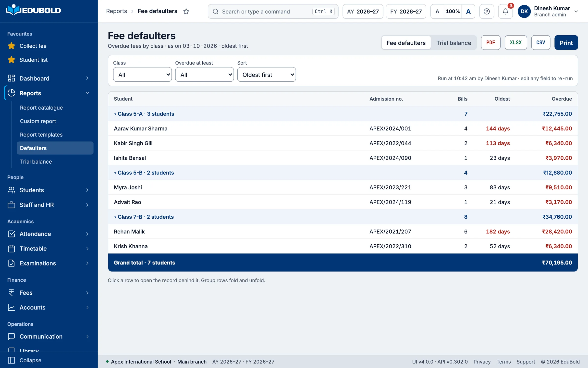This screenshot has height=368, width=588.
Task: Collapse the sidebar with the Collapse icon
Action: point(11,360)
